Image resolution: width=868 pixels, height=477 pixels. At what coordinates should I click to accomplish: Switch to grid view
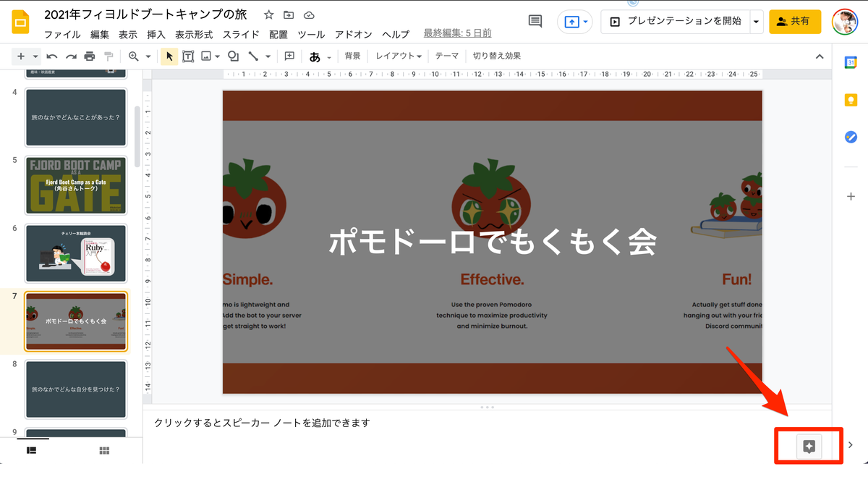[x=104, y=450]
